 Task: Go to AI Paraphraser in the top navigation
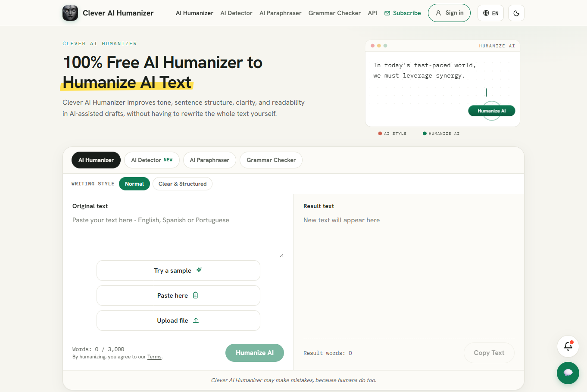click(x=280, y=13)
